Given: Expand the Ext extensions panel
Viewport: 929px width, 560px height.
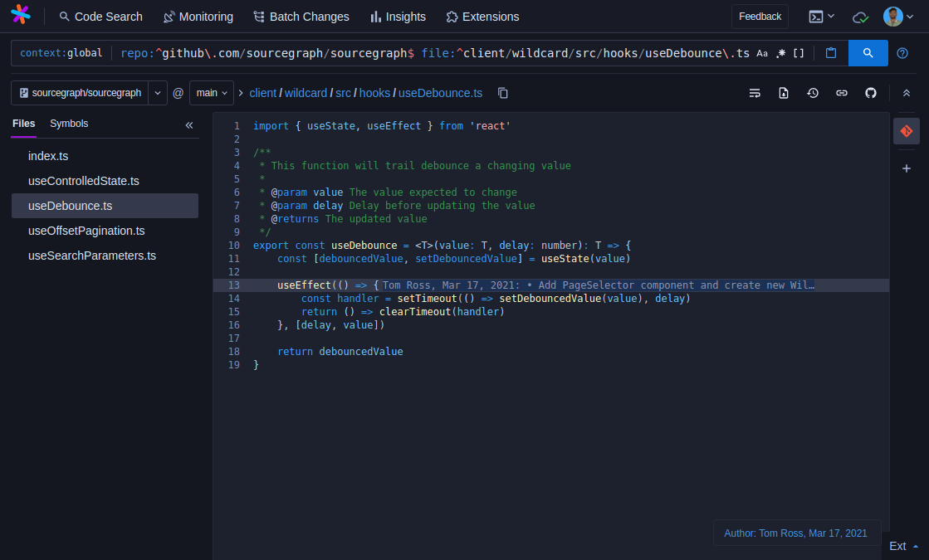Looking at the screenshot, I should pyautogui.click(x=903, y=547).
